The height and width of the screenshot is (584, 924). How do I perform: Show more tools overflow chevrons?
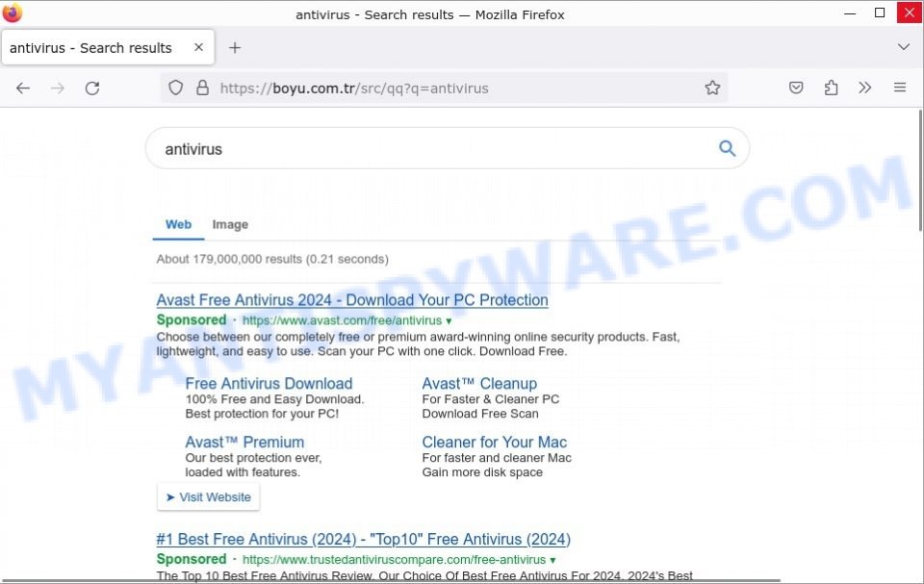coord(864,88)
